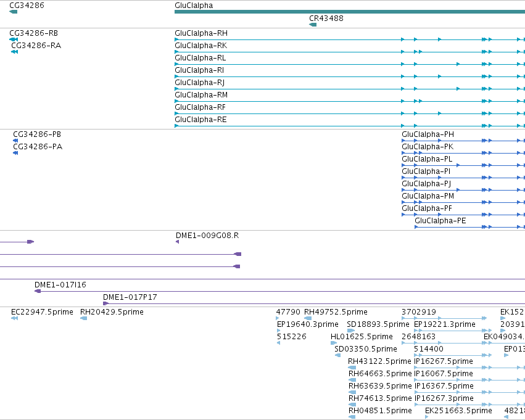This screenshot has height=420, width=525.
Task: Click the RH63639.5prime EST
Action: click(352, 393)
